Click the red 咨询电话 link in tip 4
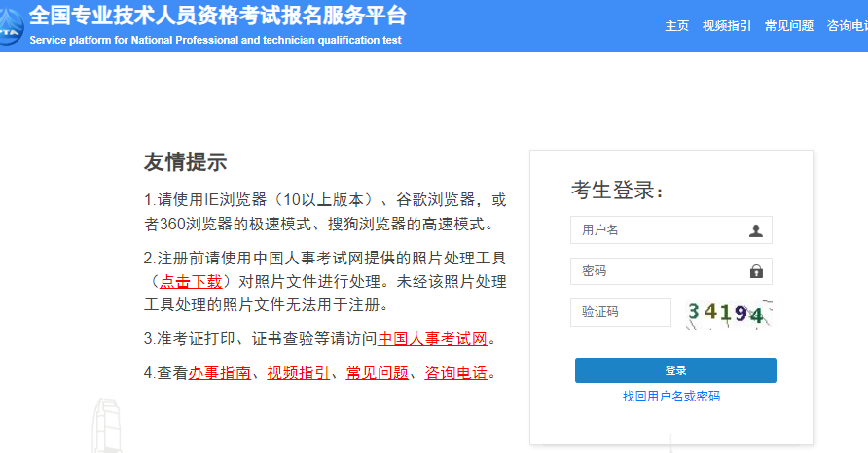Screen dimensions: 868x453 click(455, 372)
